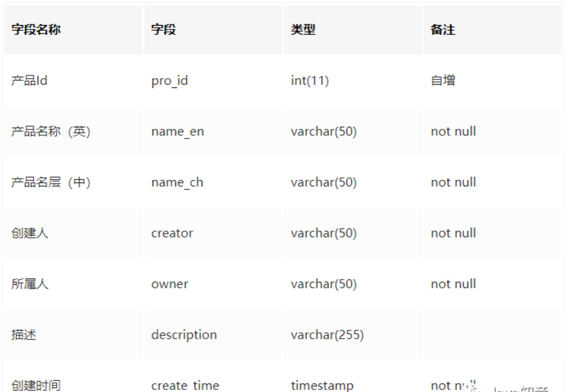Click the header cell 类型
Screen dimensions: 577x392
pyautogui.click(x=353, y=30)
